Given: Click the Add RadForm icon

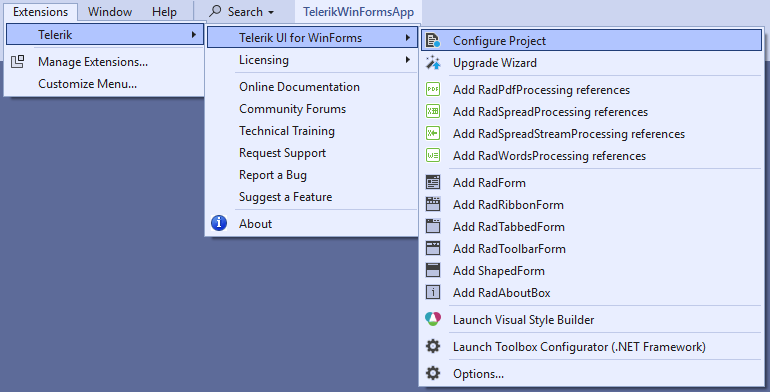Looking at the screenshot, I should tap(433, 182).
